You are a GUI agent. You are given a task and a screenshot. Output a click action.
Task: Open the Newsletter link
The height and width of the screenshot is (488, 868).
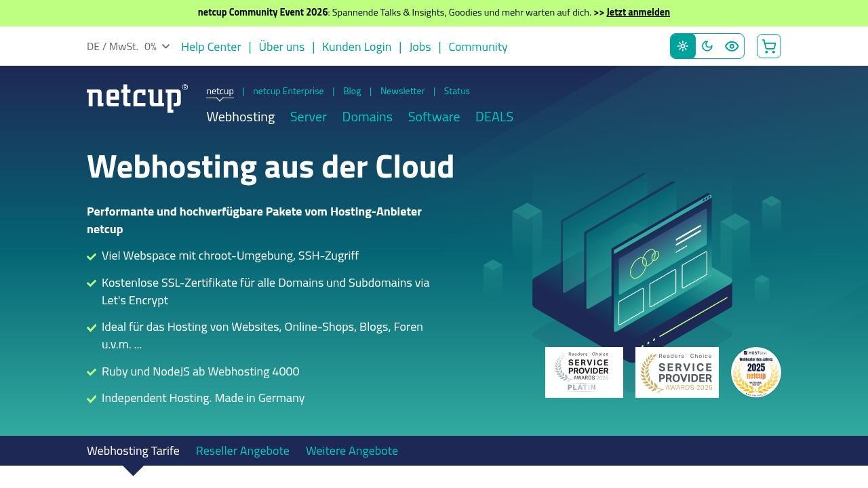(402, 91)
